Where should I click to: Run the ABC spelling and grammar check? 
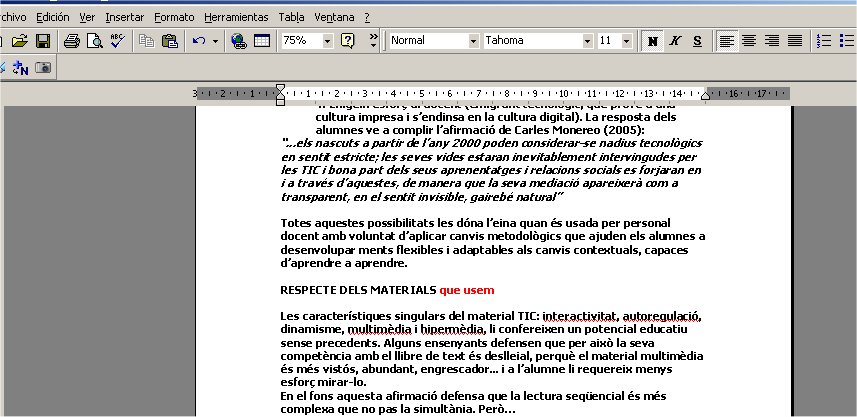point(118,41)
